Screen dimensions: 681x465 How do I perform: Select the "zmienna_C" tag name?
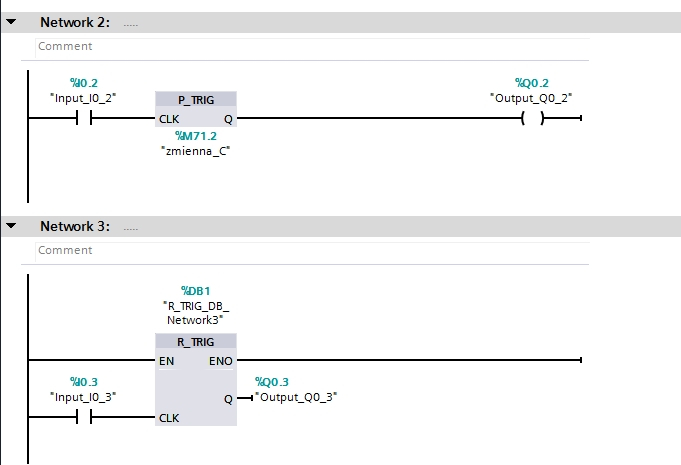[196, 152]
